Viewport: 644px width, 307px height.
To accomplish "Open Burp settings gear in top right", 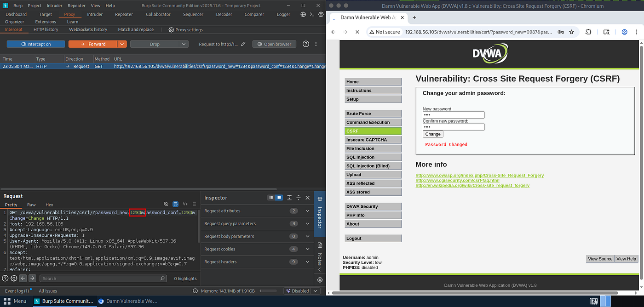I will click(x=321, y=14).
